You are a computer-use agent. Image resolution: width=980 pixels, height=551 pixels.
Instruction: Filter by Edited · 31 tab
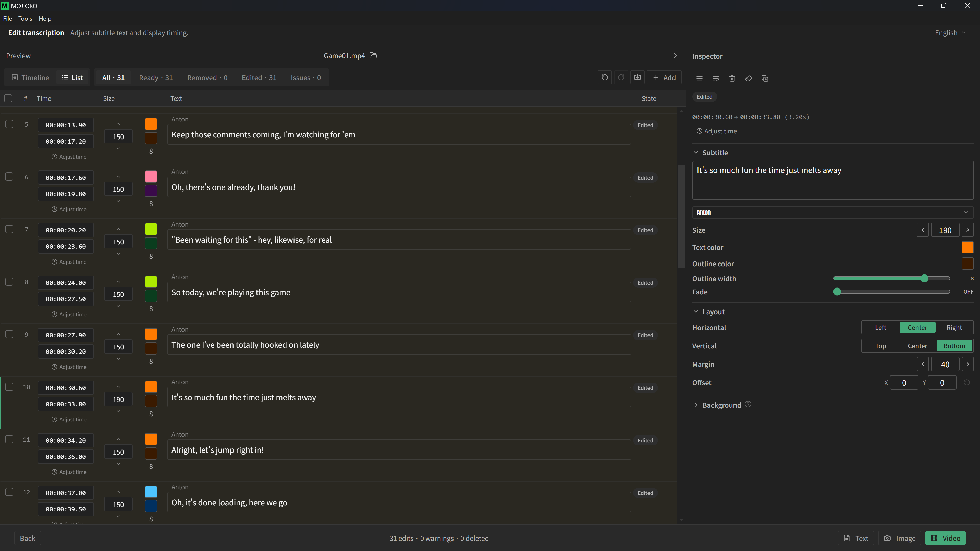click(259, 78)
